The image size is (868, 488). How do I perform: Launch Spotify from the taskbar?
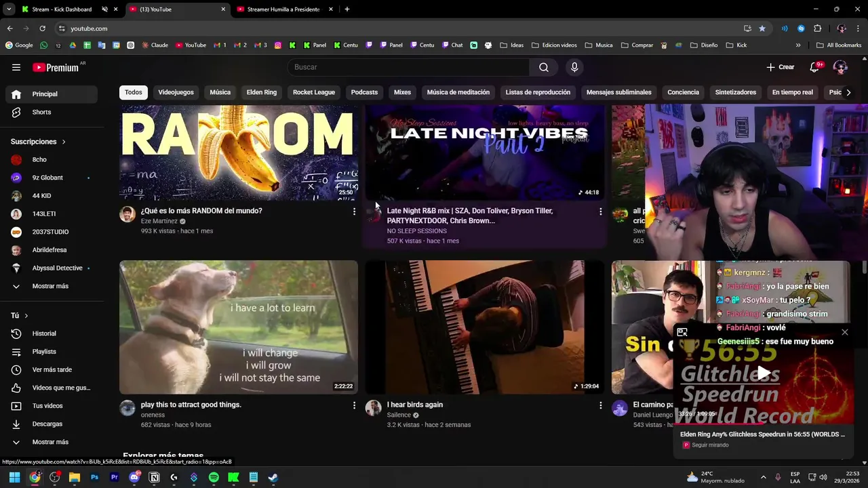tap(214, 477)
